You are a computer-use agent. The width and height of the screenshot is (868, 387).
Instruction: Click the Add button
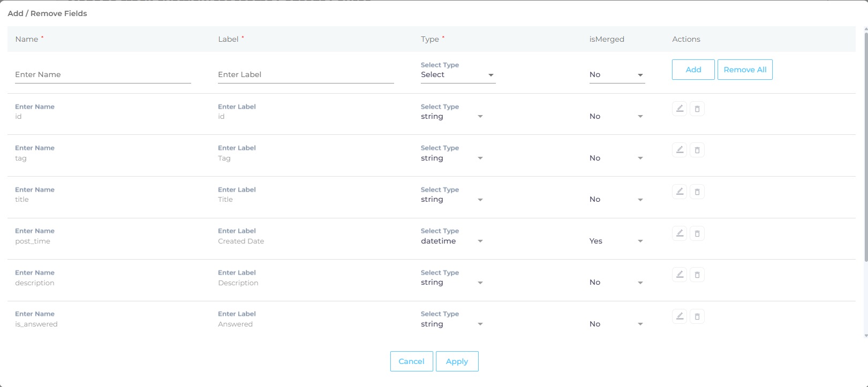[693, 70]
